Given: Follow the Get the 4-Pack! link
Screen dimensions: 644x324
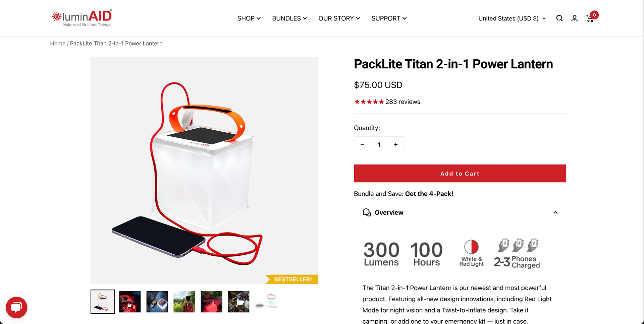Looking at the screenshot, I should pos(429,194).
